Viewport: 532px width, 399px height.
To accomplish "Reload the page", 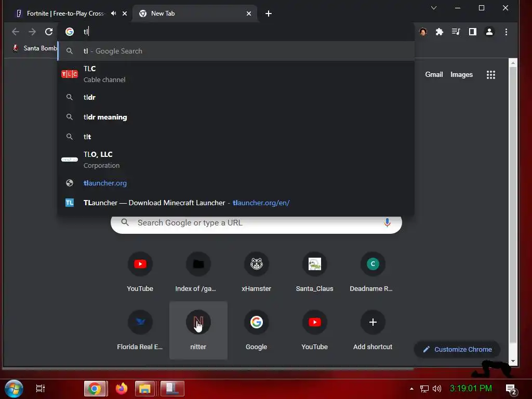I will (49, 32).
